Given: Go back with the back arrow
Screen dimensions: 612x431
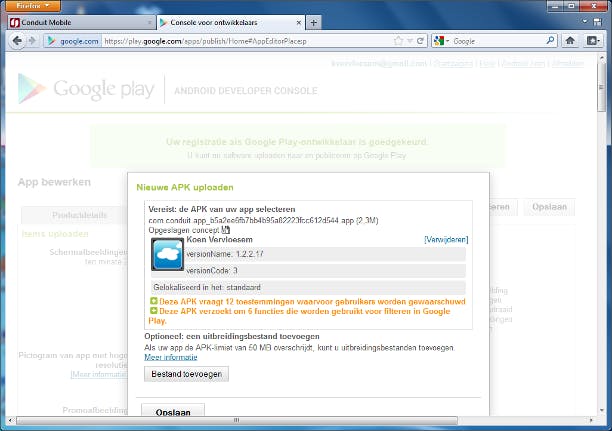Looking at the screenshot, I should [x=17, y=41].
